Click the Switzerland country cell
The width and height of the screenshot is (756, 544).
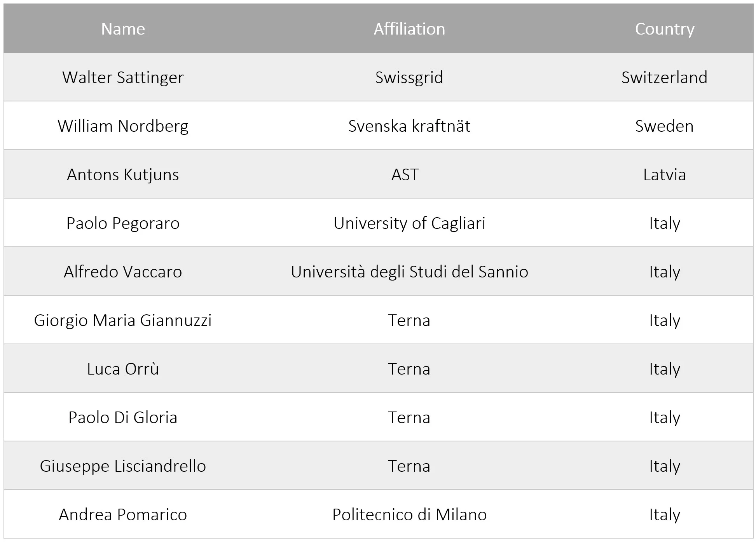665,77
